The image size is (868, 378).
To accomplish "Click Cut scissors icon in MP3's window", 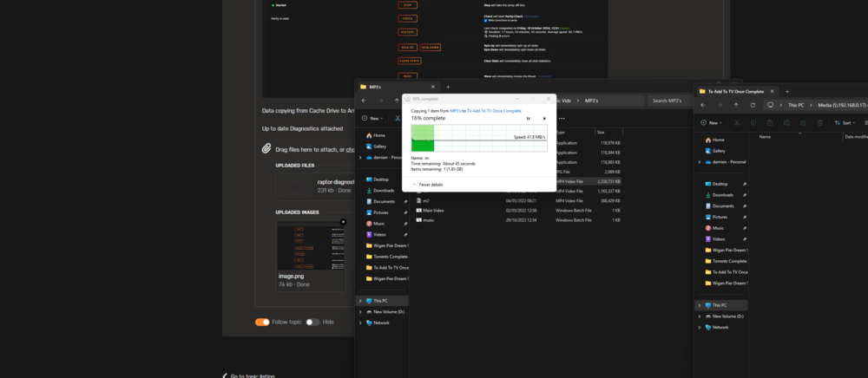I will 398,118.
